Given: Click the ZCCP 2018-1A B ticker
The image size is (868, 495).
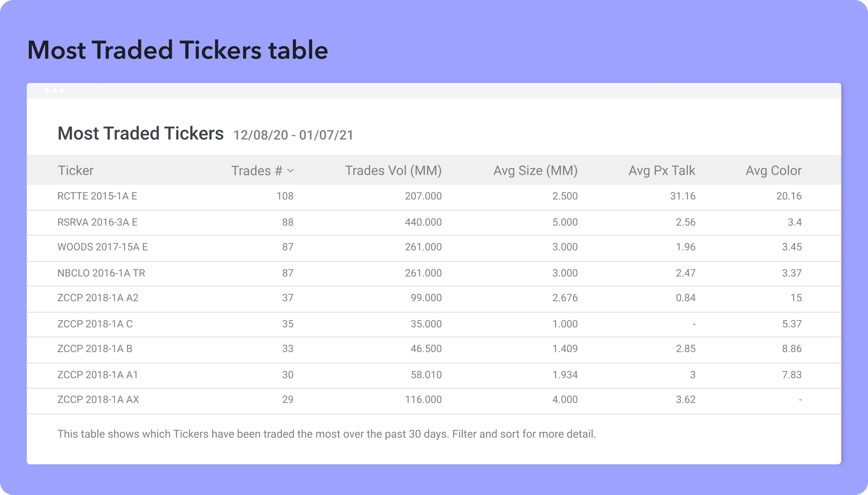Looking at the screenshot, I should [x=95, y=349].
